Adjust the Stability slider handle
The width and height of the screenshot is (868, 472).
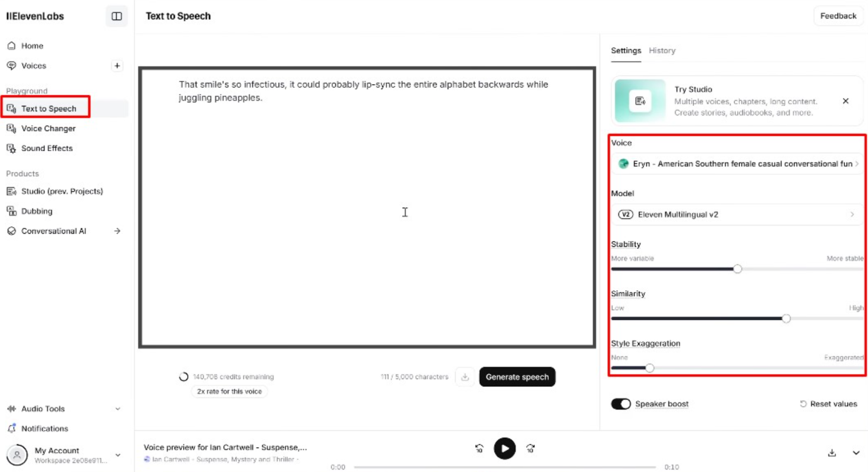click(737, 269)
